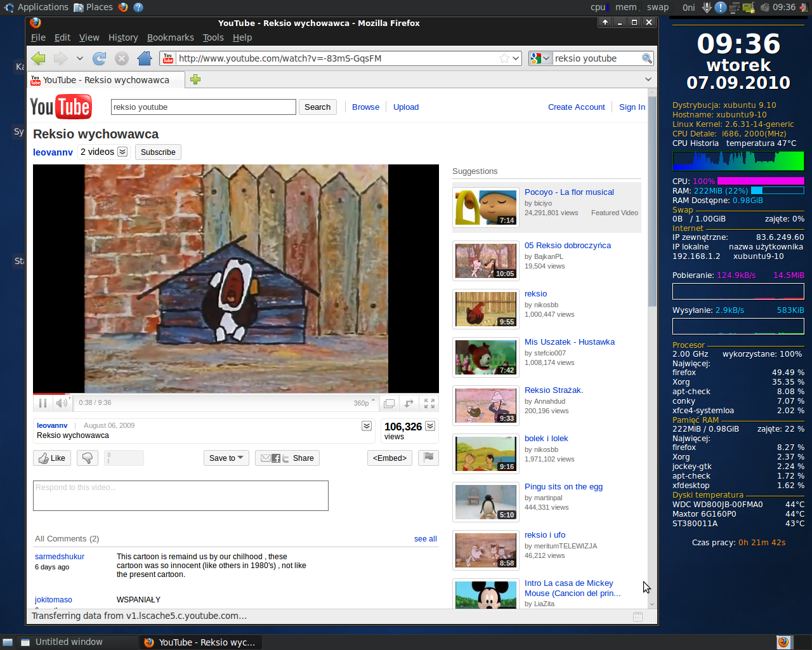Pause the video playback
This screenshot has height=650, width=812.
pos(43,403)
